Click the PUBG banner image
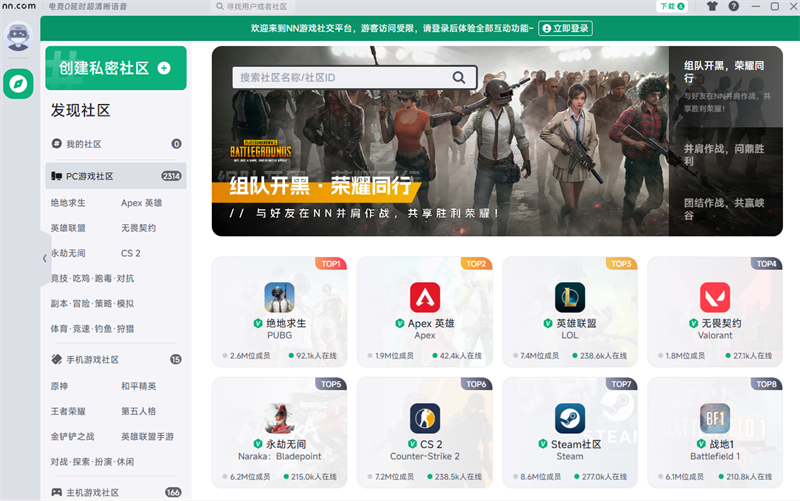800x501 pixels. coord(440,141)
